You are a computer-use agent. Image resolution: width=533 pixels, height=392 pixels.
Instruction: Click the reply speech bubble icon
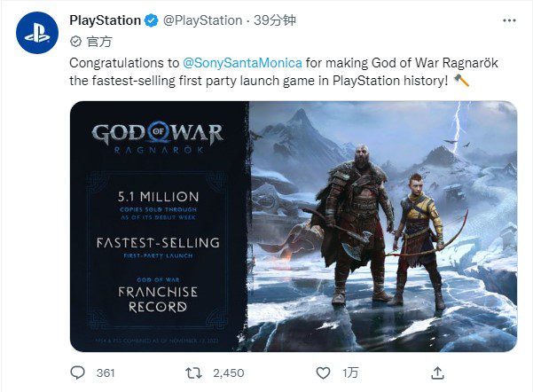tap(78, 372)
